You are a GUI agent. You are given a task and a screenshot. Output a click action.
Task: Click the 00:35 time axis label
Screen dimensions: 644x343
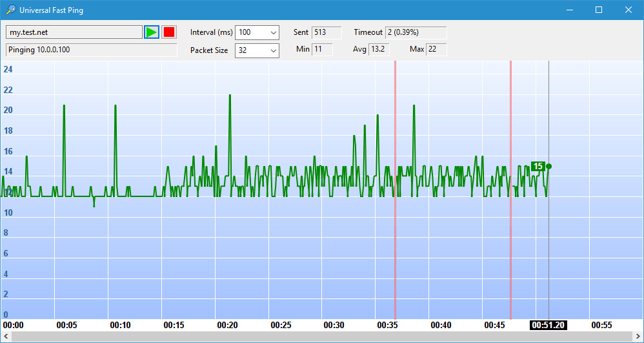tap(388, 326)
